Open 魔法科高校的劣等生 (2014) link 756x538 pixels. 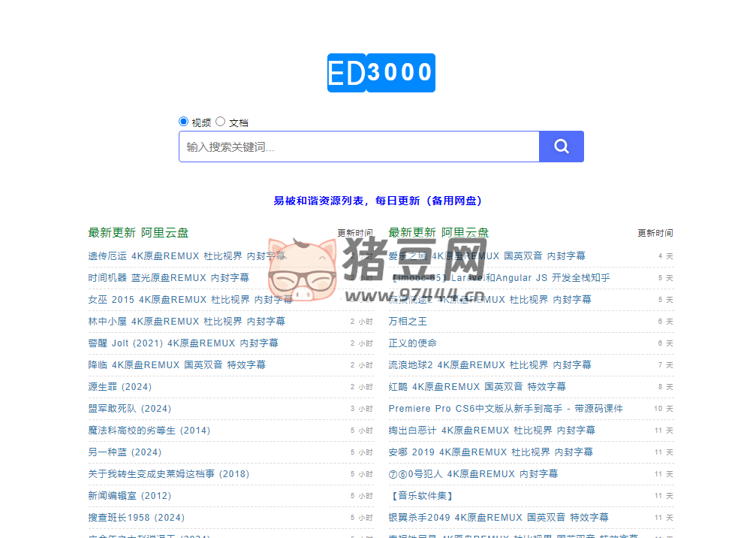click(149, 431)
